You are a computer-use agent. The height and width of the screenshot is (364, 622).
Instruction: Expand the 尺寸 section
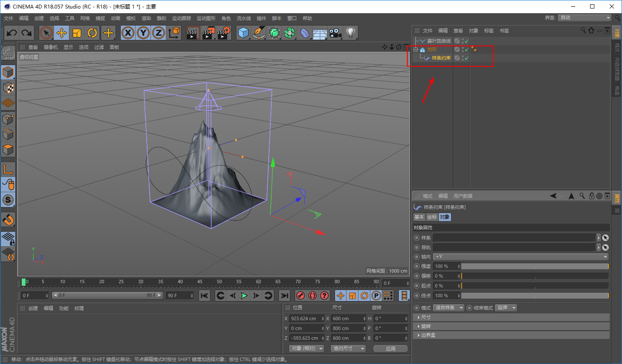(x=511, y=317)
